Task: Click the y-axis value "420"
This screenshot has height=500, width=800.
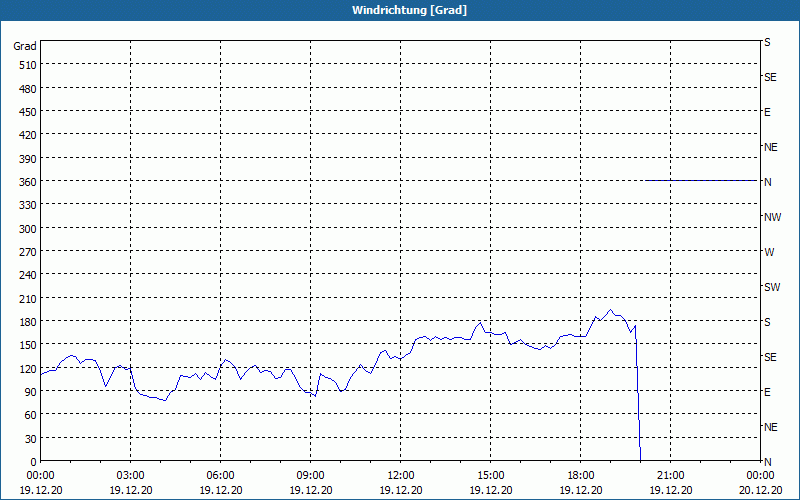Action: pyautogui.click(x=28, y=136)
